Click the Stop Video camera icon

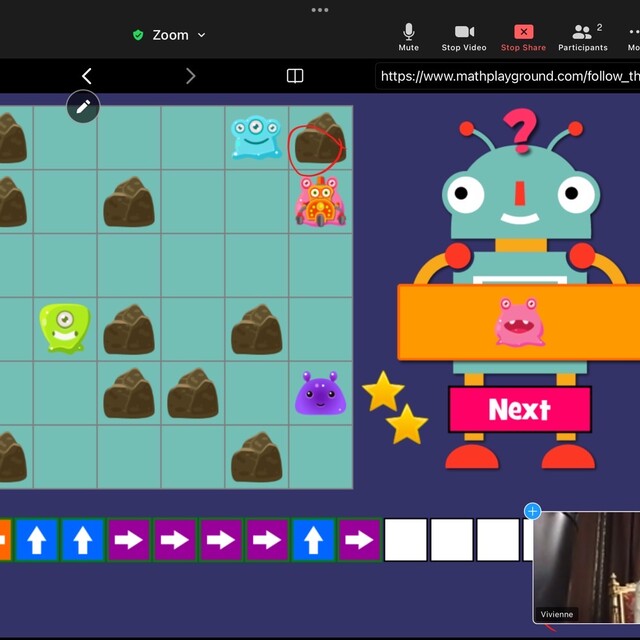464,32
